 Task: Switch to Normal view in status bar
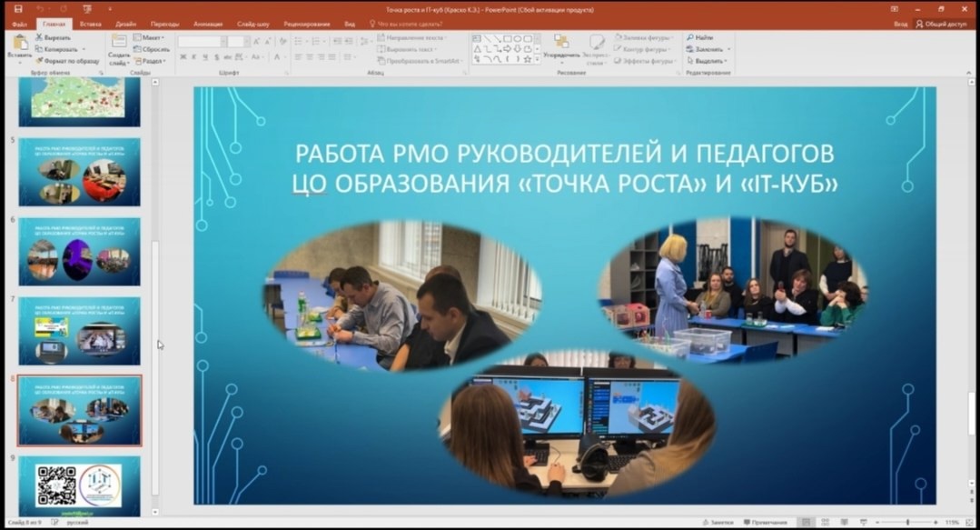[x=807, y=522]
